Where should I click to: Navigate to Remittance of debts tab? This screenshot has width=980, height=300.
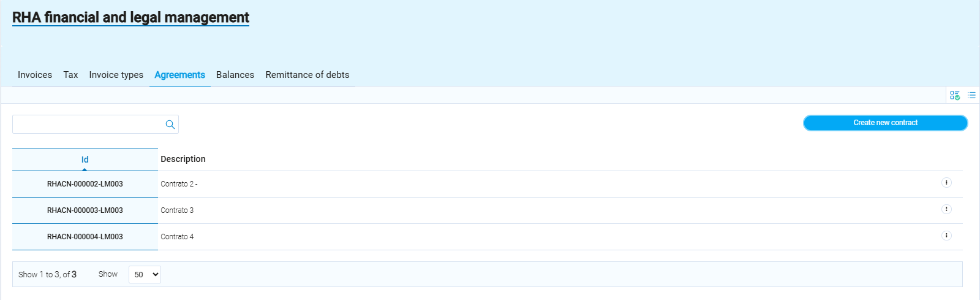point(307,75)
